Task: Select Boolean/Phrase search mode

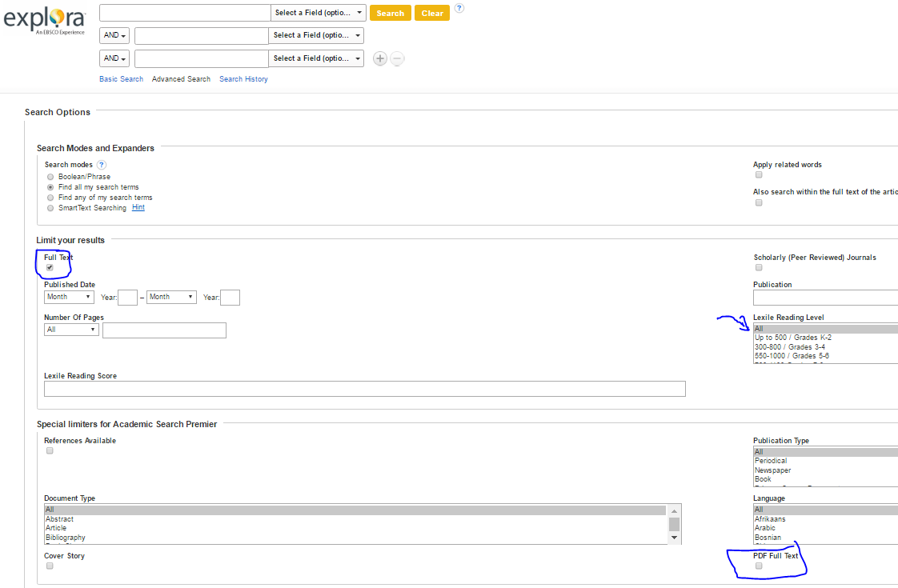Action: click(50, 177)
